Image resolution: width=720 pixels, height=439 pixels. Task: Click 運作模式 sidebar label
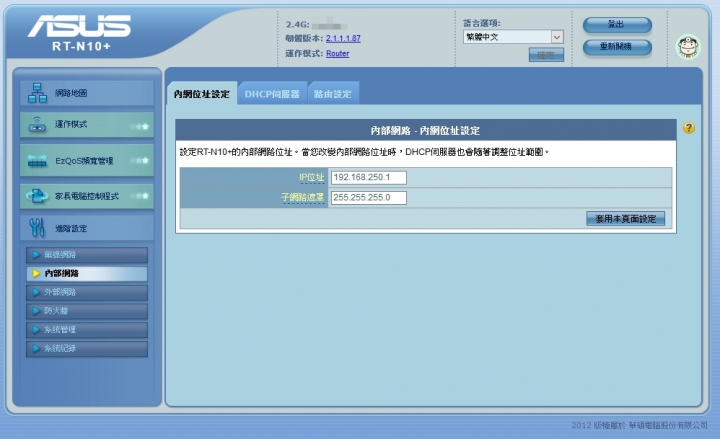tap(71, 124)
